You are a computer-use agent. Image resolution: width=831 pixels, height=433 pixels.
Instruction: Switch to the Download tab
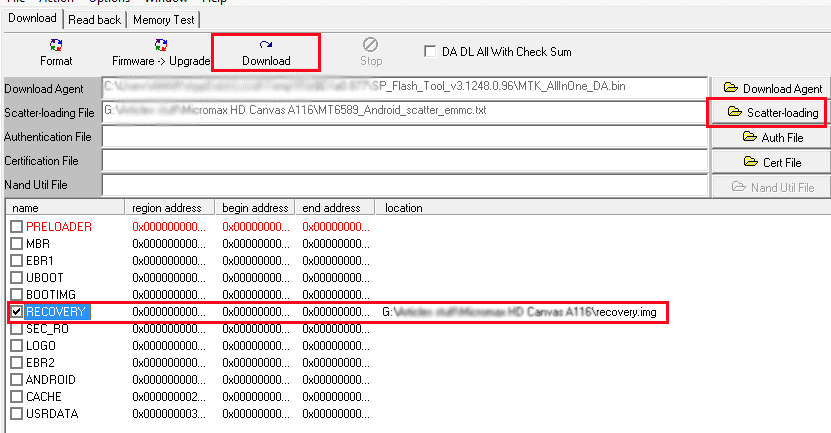click(32, 19)
